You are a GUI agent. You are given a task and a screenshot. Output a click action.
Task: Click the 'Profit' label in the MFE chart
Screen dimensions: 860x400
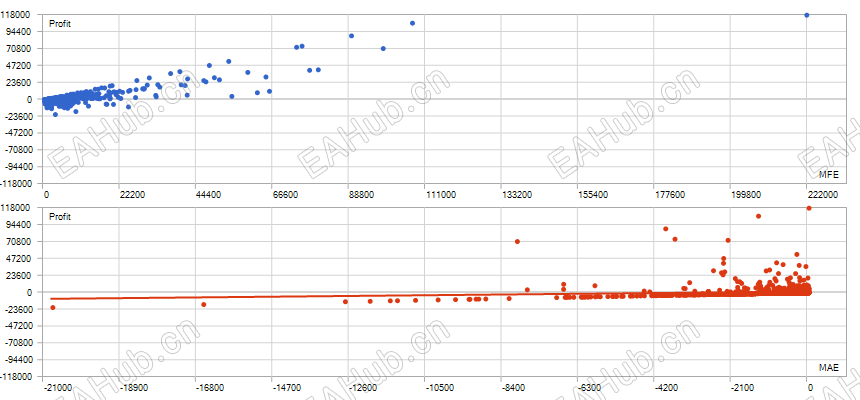click(60, 24)
